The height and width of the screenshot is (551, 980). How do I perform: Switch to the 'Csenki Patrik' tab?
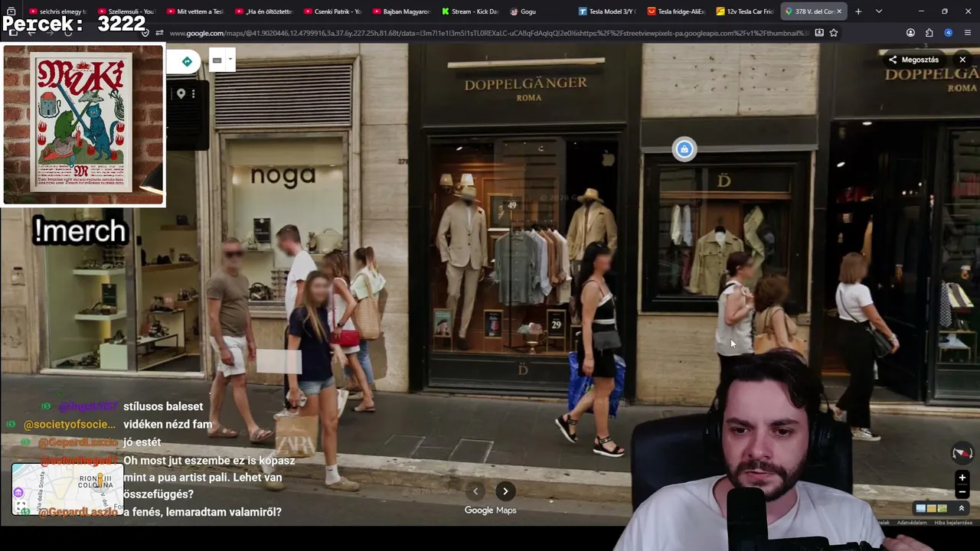tap(332, 11)
